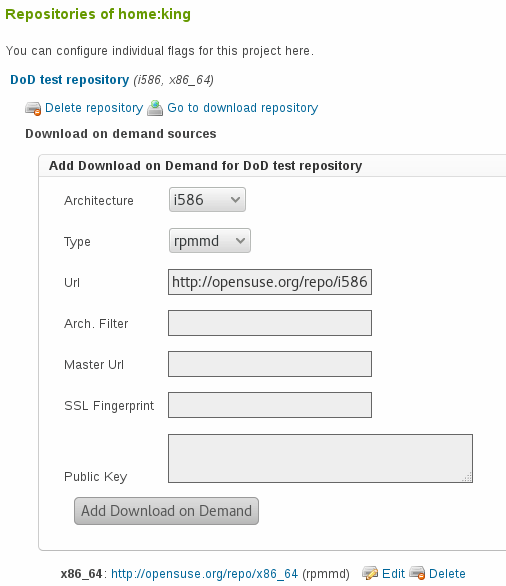The width and height of the screenshot is (506, 586).
Task: Click the Add Download on Demand button
Action: coord(166,511)
